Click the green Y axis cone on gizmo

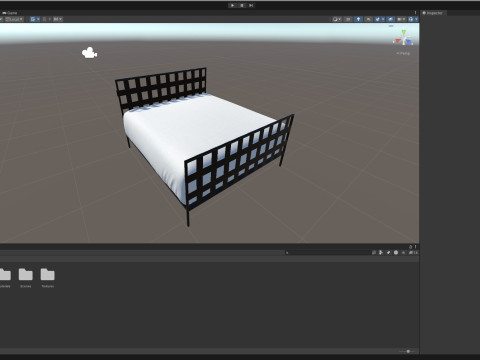coord(404,32)
